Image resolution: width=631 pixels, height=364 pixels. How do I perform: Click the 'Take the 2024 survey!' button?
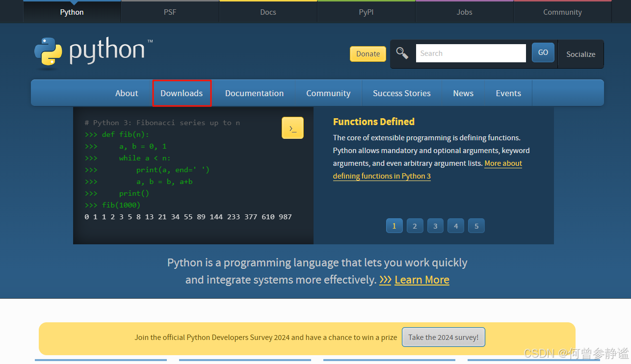click(444, 337)
